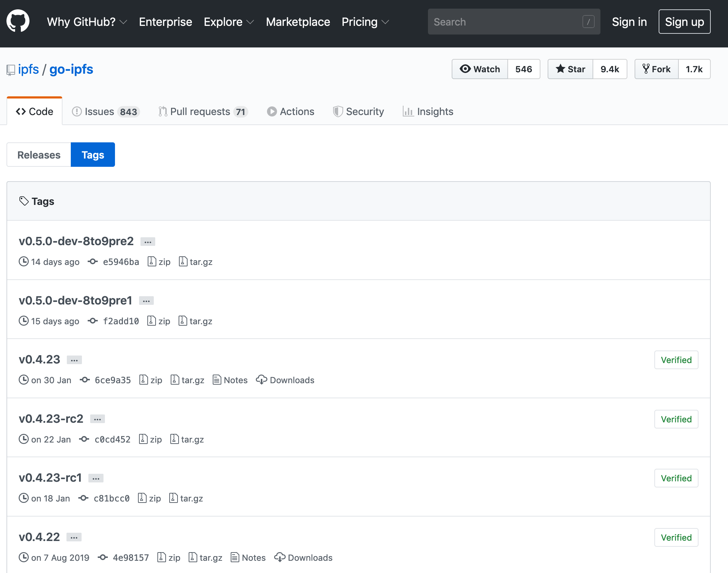Open the 546 watchers count
Image resolution: width=728 pixels, height=573 pixels.
coord(524,69)
